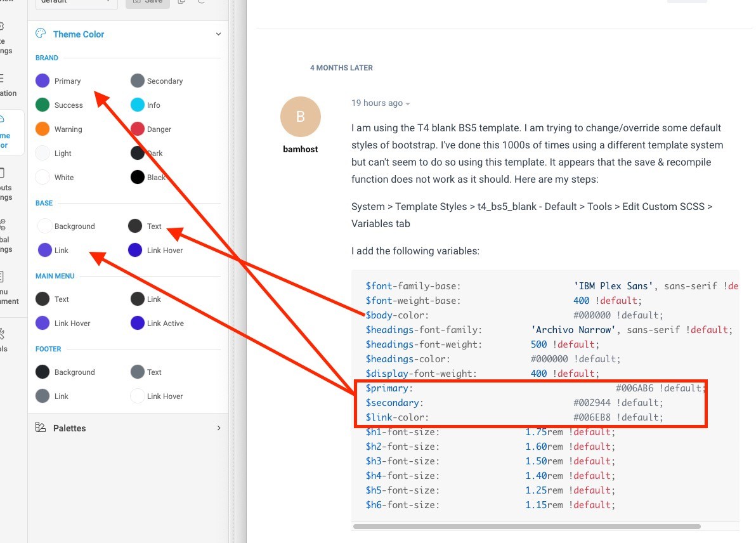Click the 'Variables tab' text in post
The image size is (756, 543).
pyautogui.click(x=381, y=224)
